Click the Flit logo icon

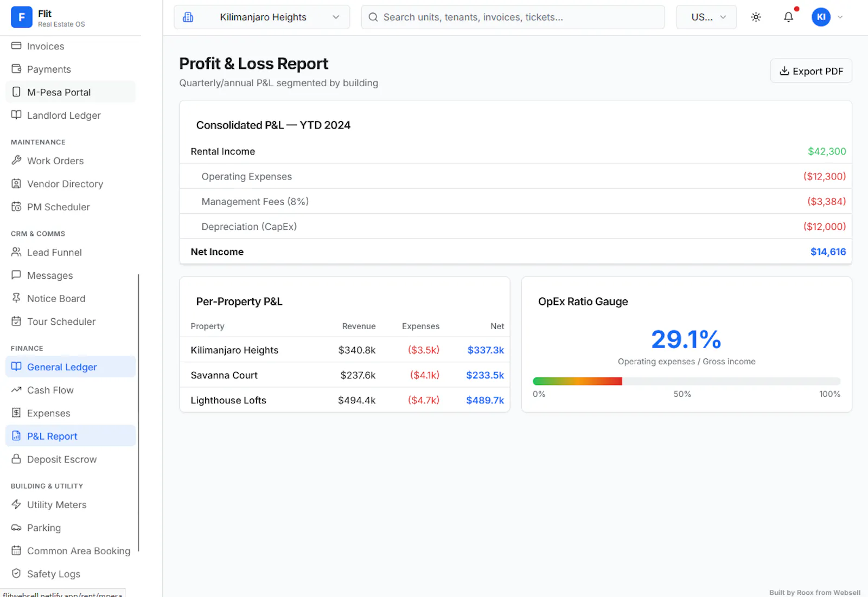[22, 17]
